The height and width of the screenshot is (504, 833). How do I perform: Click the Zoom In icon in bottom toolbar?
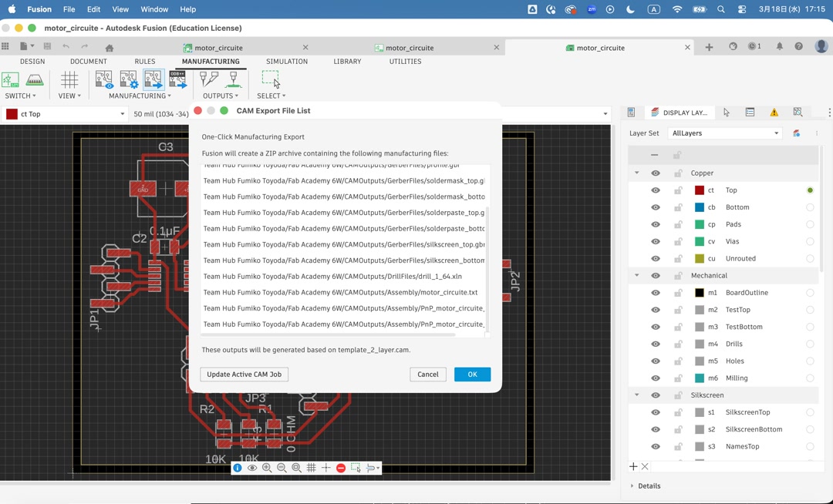(267, 468)
